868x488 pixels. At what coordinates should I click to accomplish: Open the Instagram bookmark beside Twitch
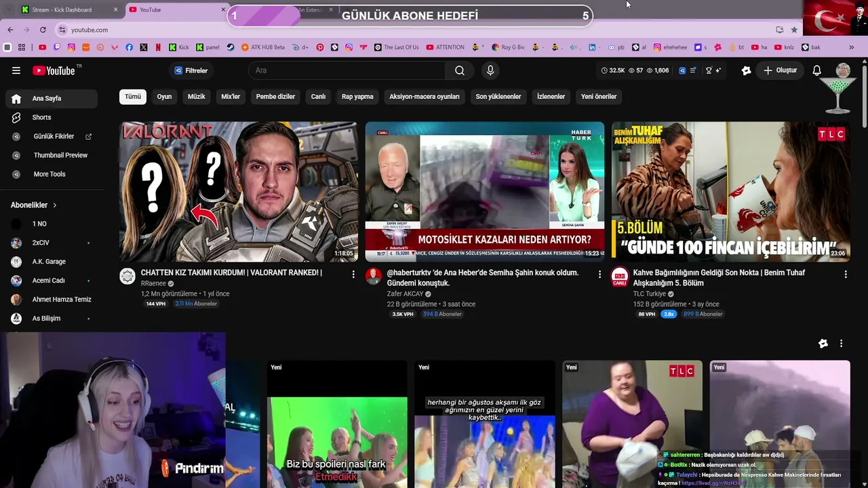pos(71,47)
